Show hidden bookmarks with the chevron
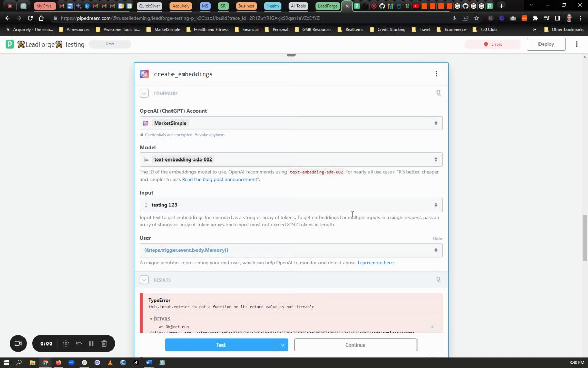Screen dimensions: 588x368 tap(534, 29)
